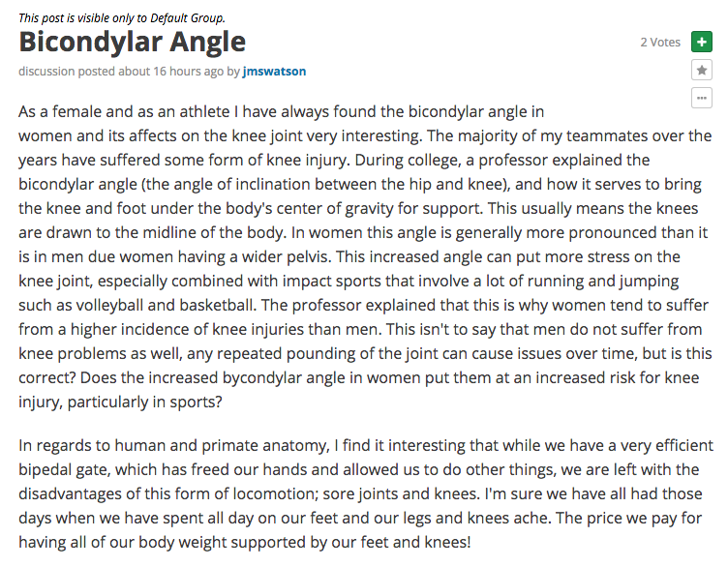The height and width of the screenshot is (567, 728).
Task: Click the word discussion in the byline
Action: tap(46, 72)
